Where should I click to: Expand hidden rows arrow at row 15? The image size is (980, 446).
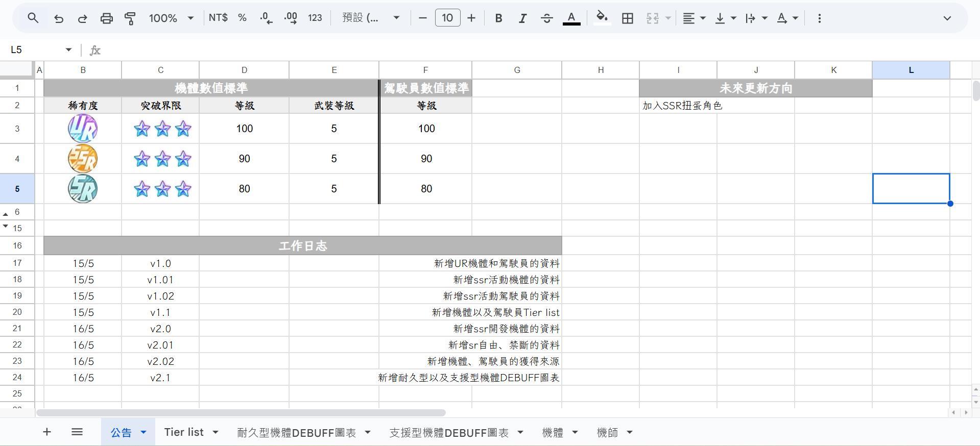(6, 226)
